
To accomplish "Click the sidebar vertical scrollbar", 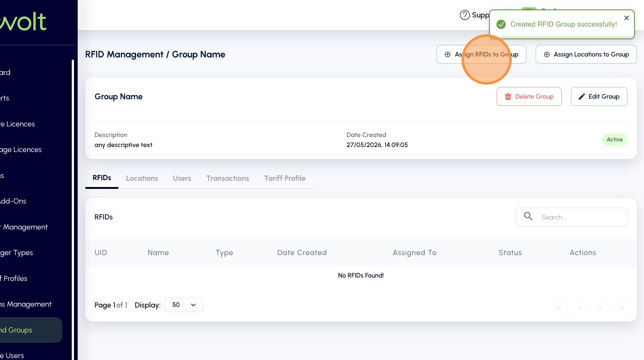I will [73, 209].
